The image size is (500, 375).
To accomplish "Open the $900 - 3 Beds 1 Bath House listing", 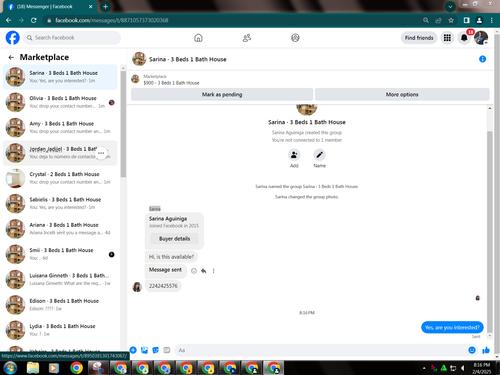I will click(x=171, y=83).
